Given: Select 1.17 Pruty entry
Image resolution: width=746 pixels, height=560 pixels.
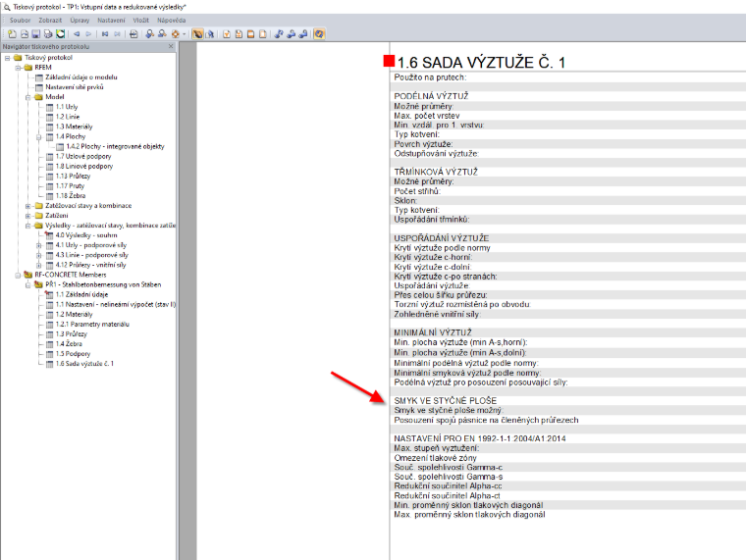Looking at the screenshot, I should point(70,186).
